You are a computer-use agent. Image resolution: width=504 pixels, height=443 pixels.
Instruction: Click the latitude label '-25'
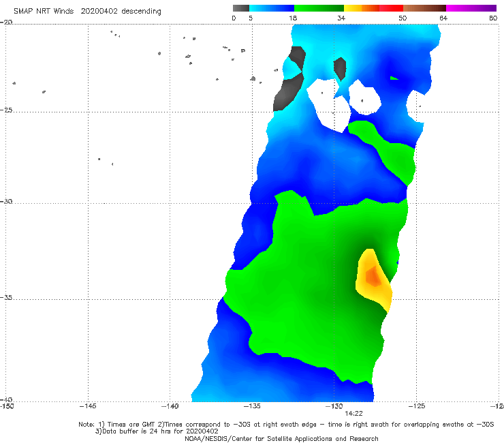6,110
